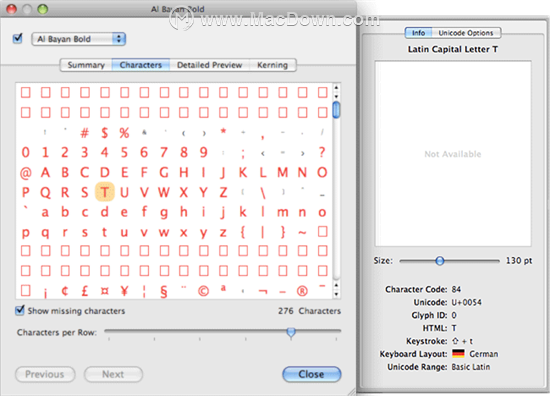Click the Latin Capital Letter T heading
Image resolution: width=550 pixels, height=396 pixels.
[x=452, y=49]
